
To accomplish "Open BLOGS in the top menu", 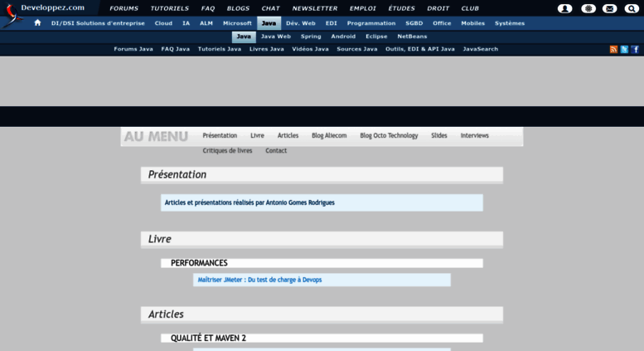I will [238, 8].
